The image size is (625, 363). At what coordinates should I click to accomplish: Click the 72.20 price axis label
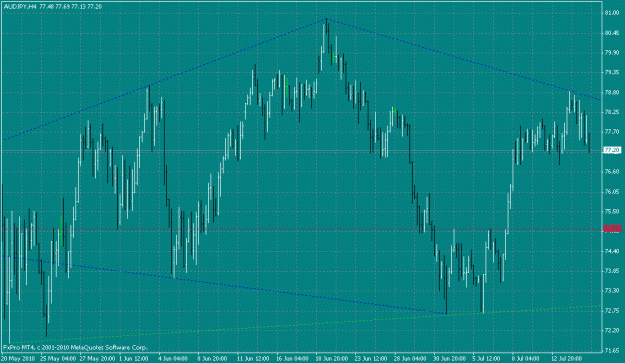(612, 330)
